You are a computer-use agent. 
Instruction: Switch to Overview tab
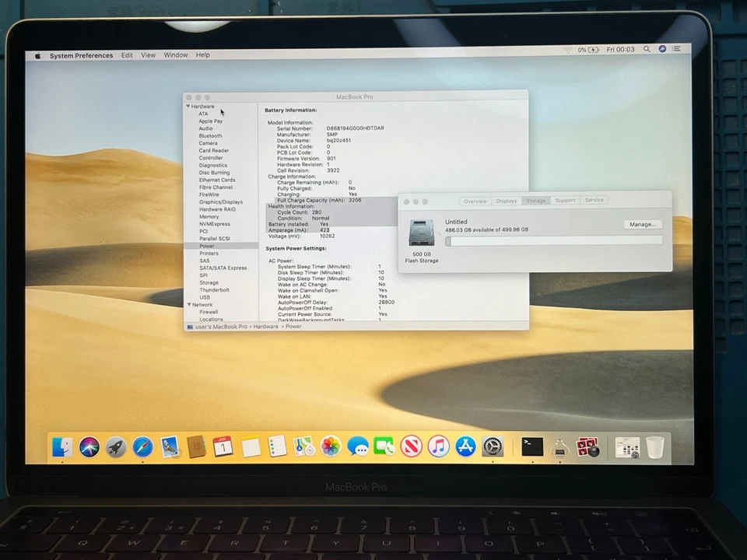pyautogui.click(x=475, y=201)
